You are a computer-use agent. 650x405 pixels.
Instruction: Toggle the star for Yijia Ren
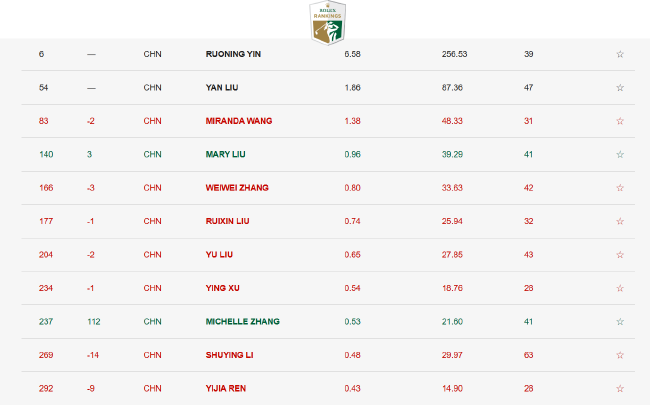(x=620, y=389)
